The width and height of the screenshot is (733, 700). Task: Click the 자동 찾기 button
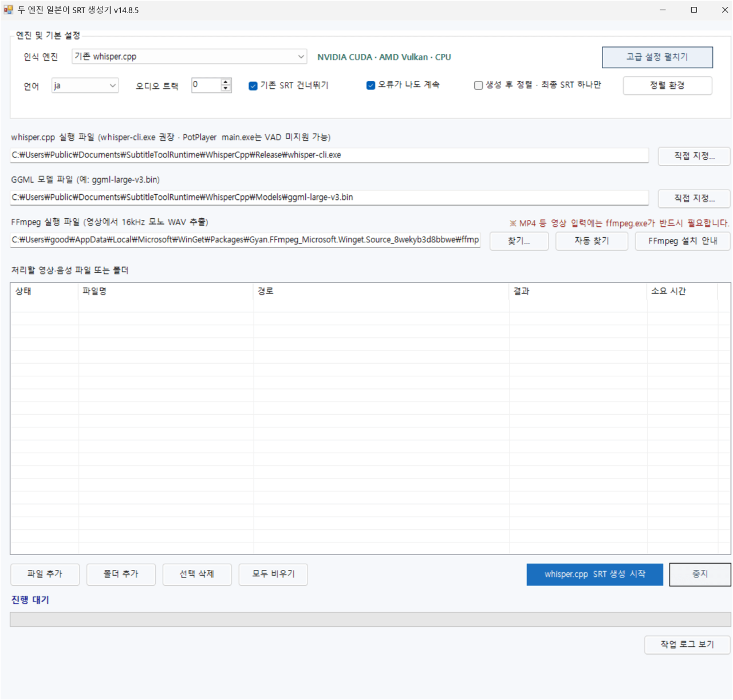tap(592, 241)
